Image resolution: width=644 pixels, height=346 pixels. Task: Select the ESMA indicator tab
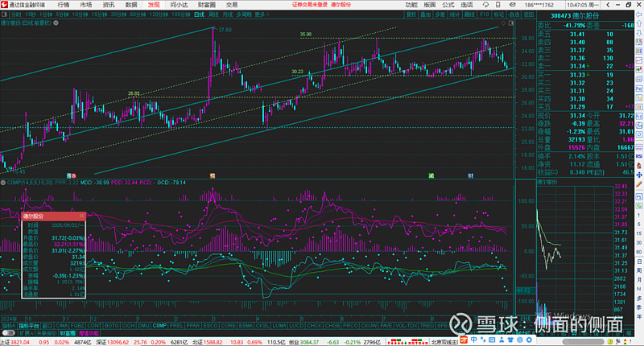tap(246, 325)
